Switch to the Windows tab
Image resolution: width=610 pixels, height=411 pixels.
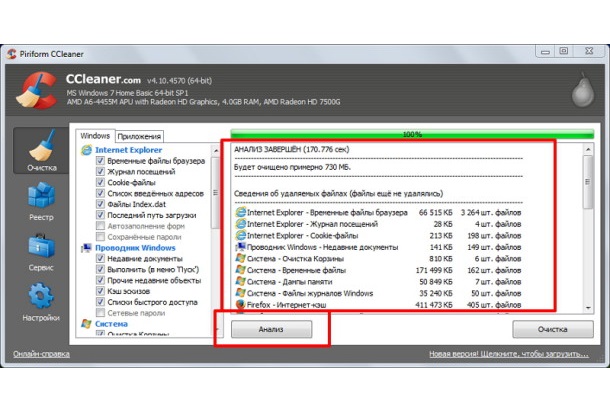pyautogui.click(x=95, y=136)
